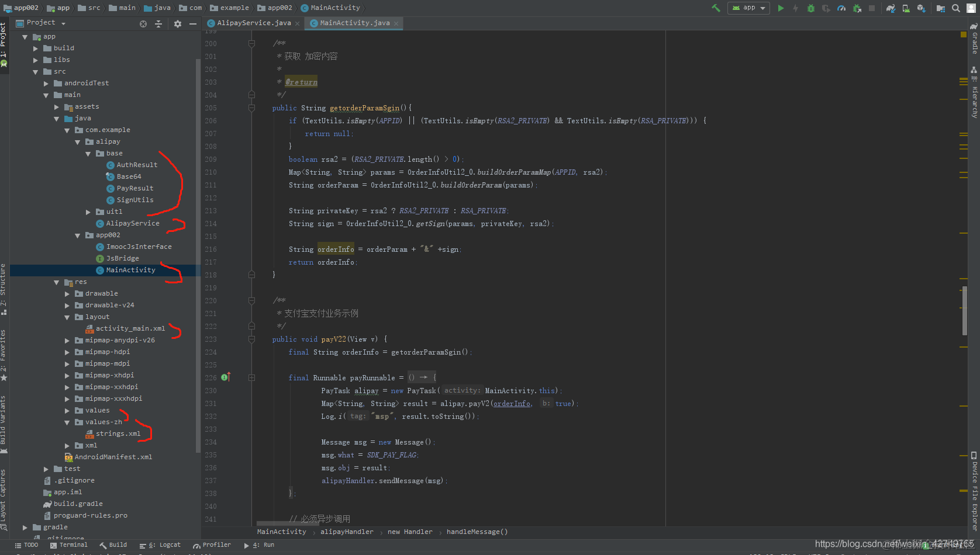
Task: Expand the libs folder
Action: (x=36, y=60)
